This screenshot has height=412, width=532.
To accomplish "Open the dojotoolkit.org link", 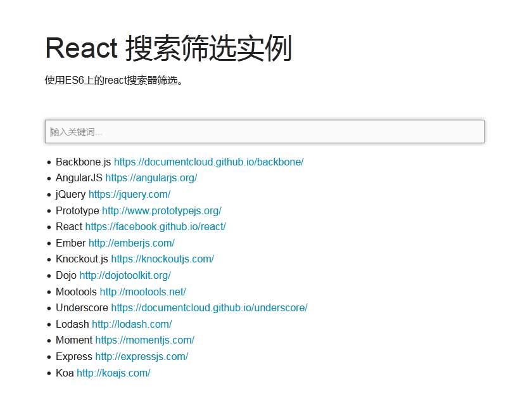I will pyautogui.click(x=125, y=276).
